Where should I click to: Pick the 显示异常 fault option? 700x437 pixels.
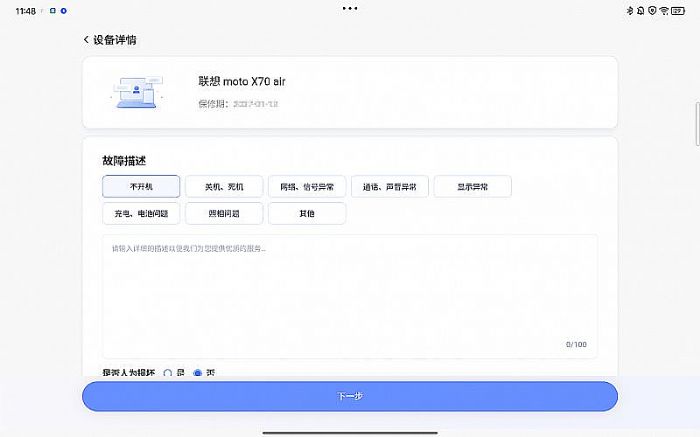tap(473, 186)
